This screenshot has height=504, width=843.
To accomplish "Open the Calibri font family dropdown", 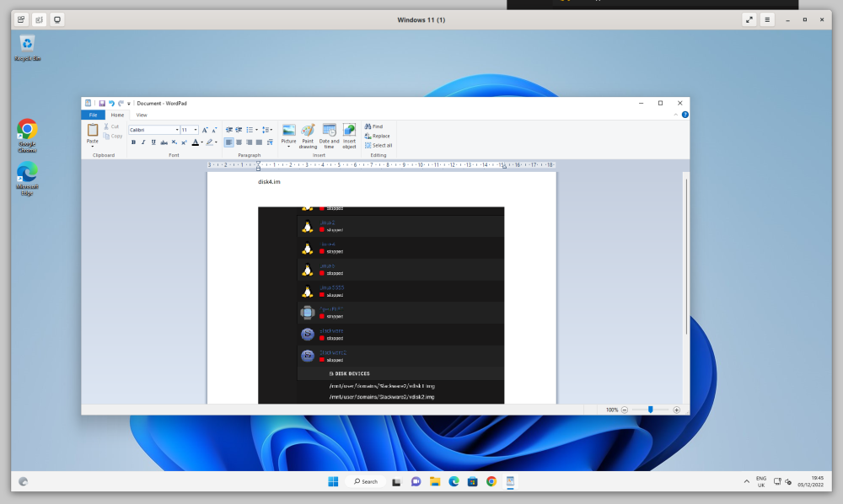I will tap(177, 130).
